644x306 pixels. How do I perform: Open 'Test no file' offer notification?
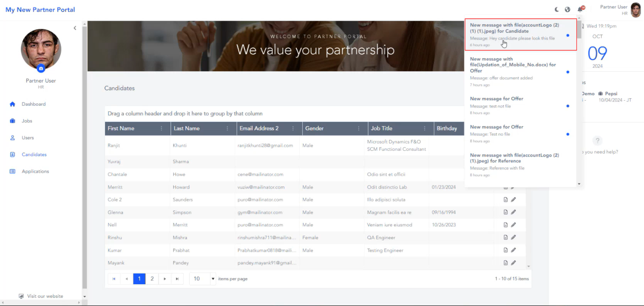(x=521, y=134)
